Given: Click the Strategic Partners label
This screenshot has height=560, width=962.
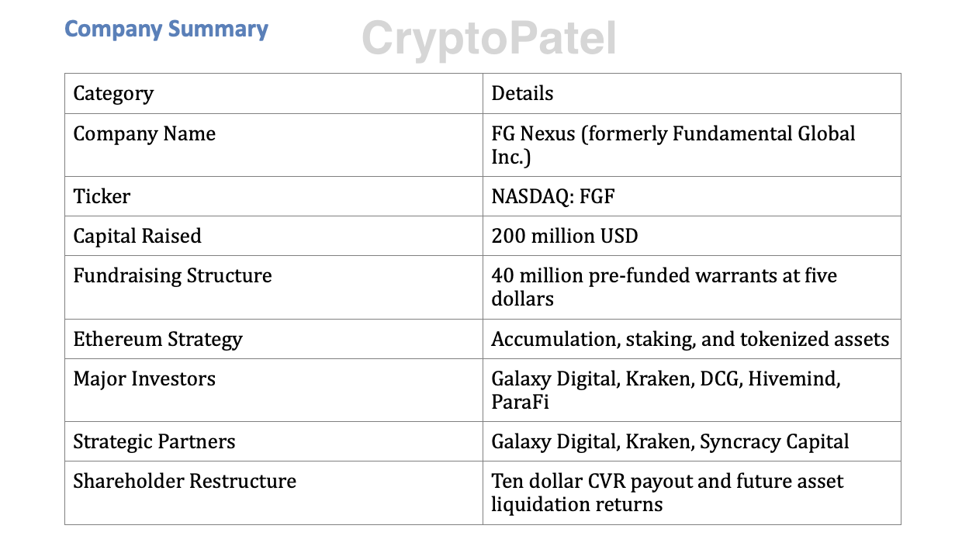Looking at the screenshot, I should (154, 442).
